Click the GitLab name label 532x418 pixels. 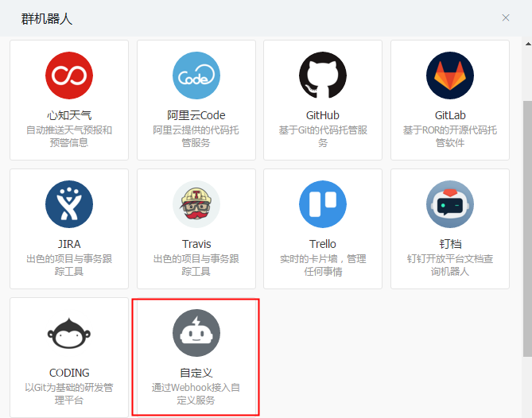tap(450, 115)
